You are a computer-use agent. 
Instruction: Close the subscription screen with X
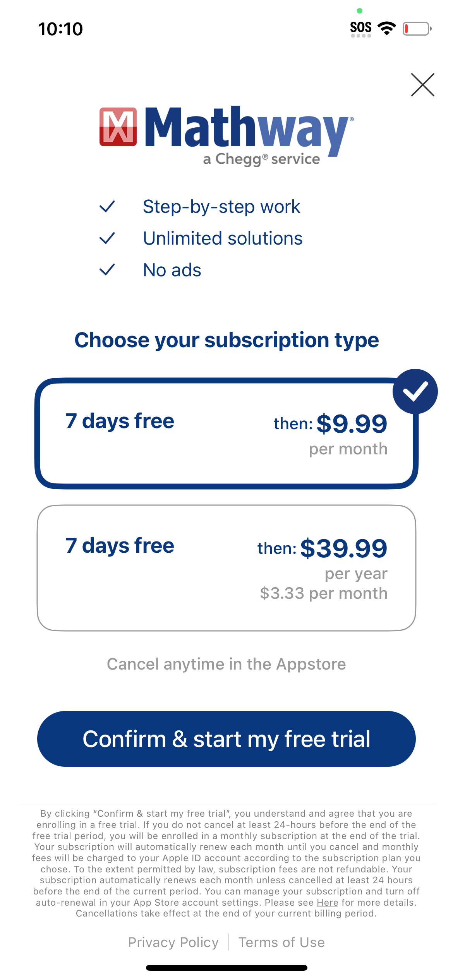point(422,85)
